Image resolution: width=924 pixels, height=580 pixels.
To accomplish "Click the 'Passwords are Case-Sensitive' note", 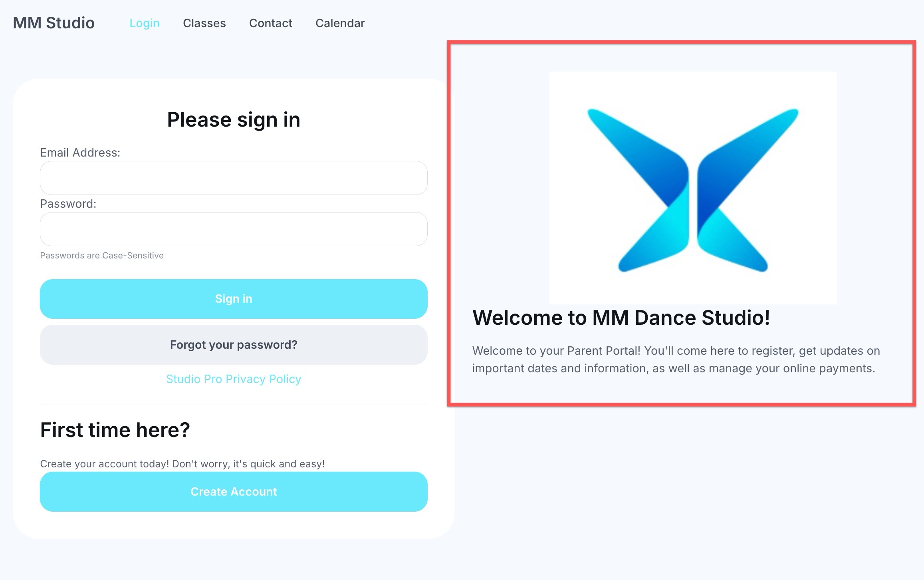I will 102,255.
